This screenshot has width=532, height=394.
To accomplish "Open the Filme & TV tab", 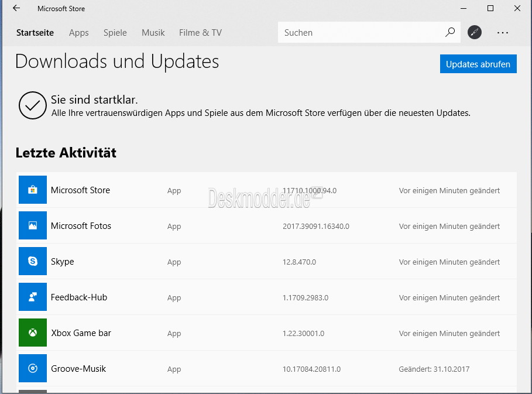I will [x=200, y=33].
